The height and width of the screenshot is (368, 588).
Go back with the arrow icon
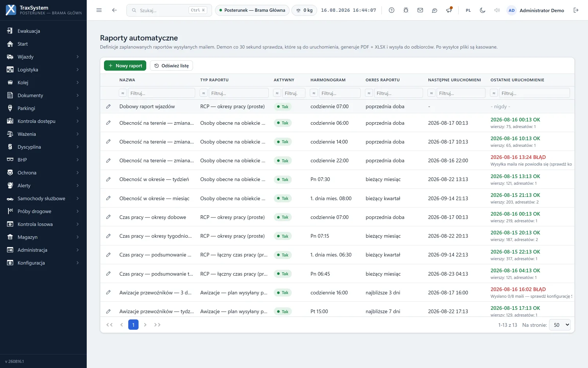(114, 10)
